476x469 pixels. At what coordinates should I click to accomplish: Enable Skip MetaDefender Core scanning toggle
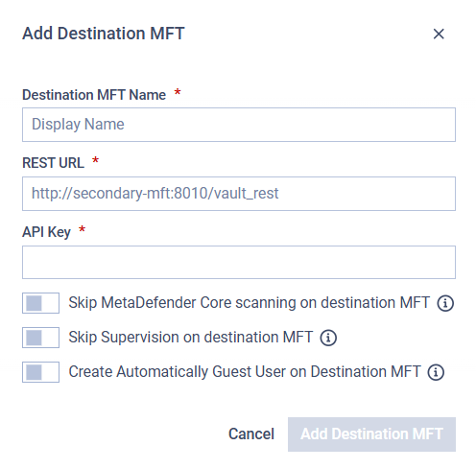(x=40, y=303)
